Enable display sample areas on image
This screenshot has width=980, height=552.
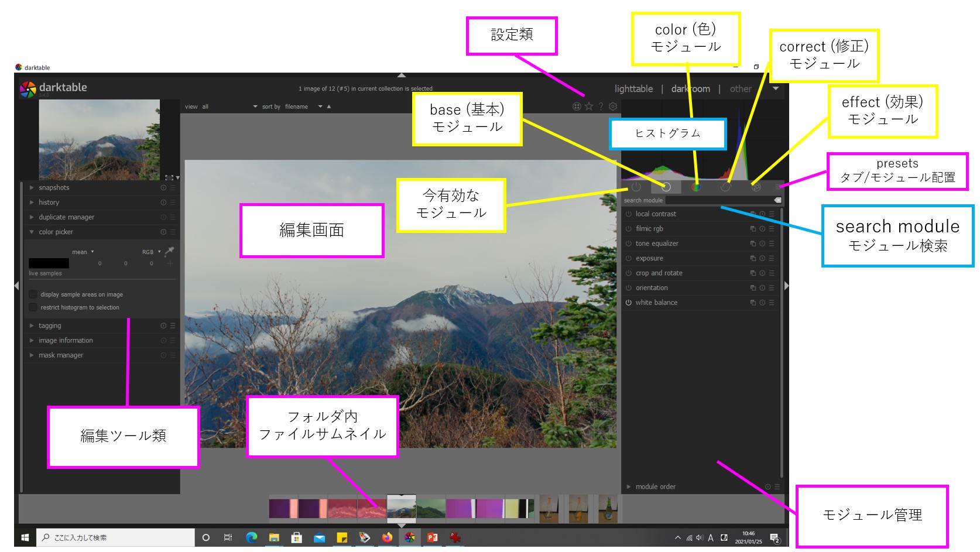click(x=33, y=294)
